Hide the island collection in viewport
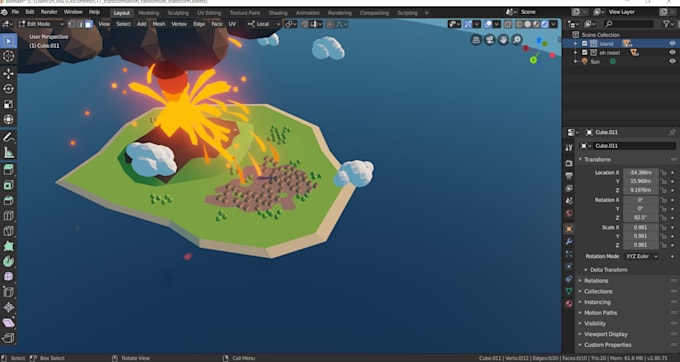 672,43
